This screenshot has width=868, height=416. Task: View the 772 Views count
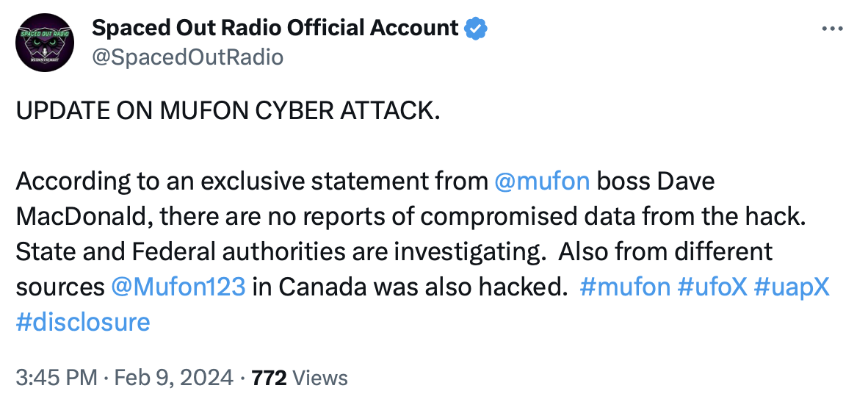point(300,378)
